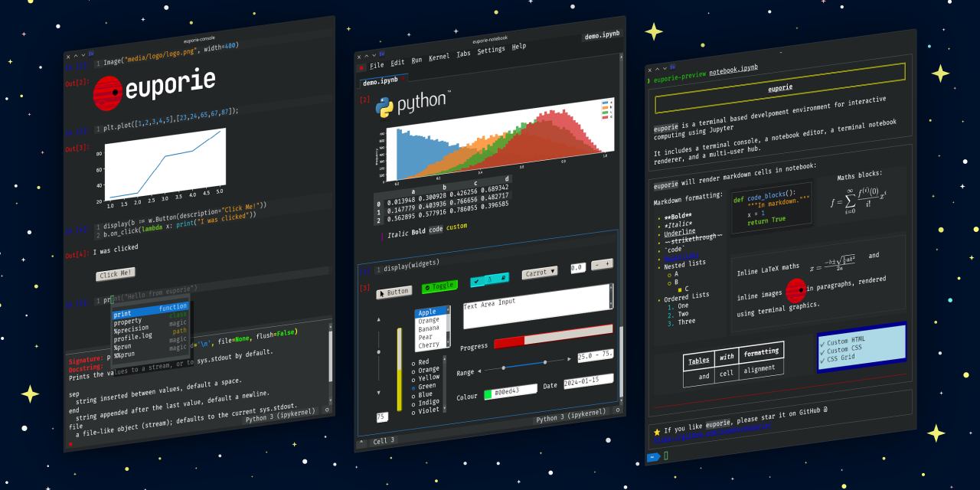Click the right arrow of the Range slider

pos(569,358)
